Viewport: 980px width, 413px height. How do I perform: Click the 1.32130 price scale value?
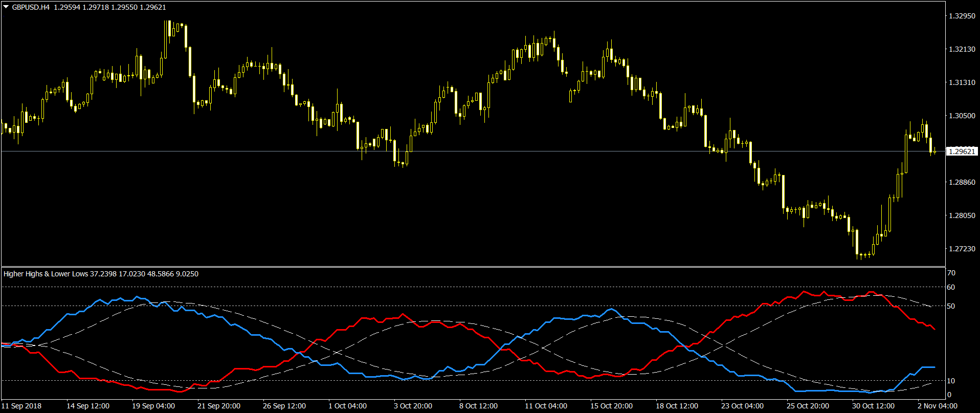point(962,49)
